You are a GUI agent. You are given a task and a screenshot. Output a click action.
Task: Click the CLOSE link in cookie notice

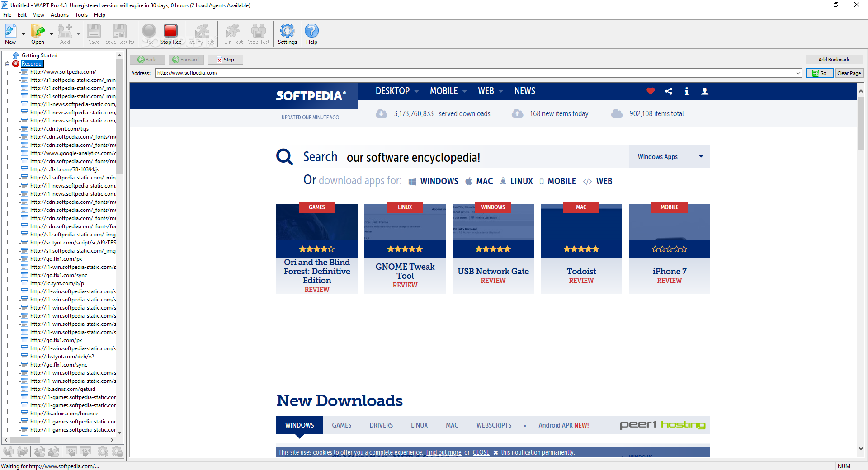pos(481,452)
